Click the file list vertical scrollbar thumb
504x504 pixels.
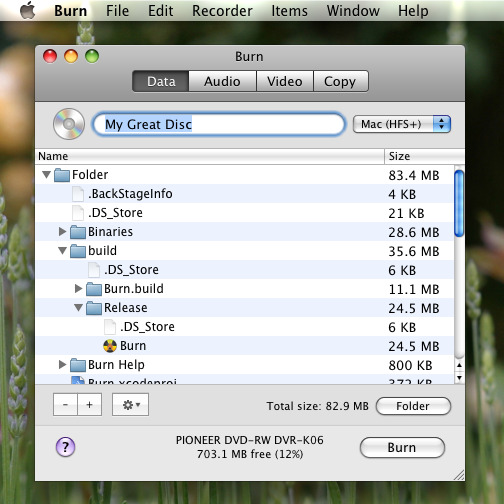[459, 203]
